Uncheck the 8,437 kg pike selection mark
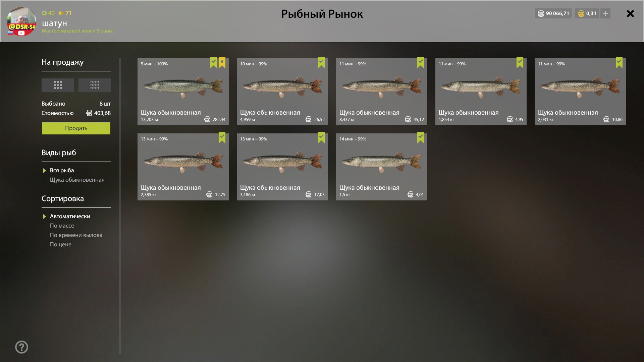 click(x=421, y=63)
